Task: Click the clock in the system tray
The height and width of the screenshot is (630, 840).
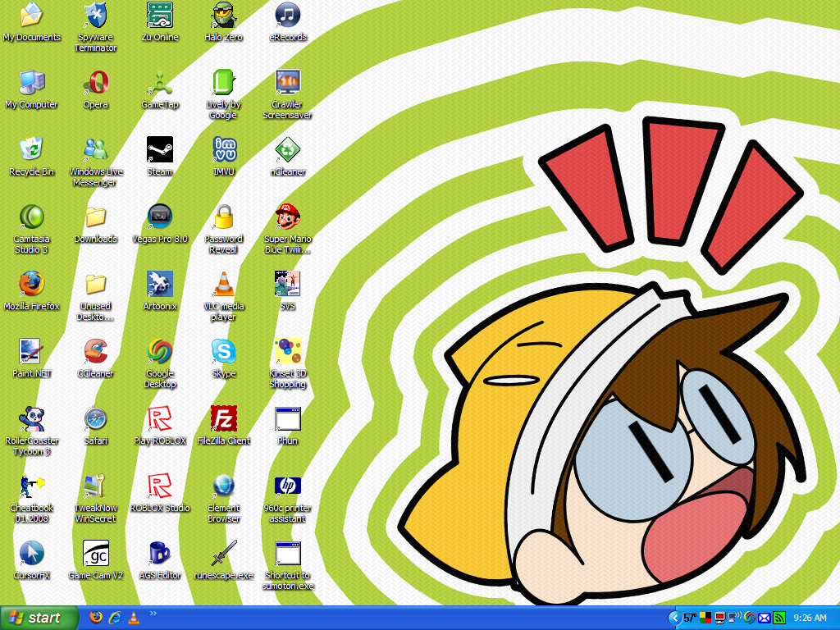Action: point(809,618)
